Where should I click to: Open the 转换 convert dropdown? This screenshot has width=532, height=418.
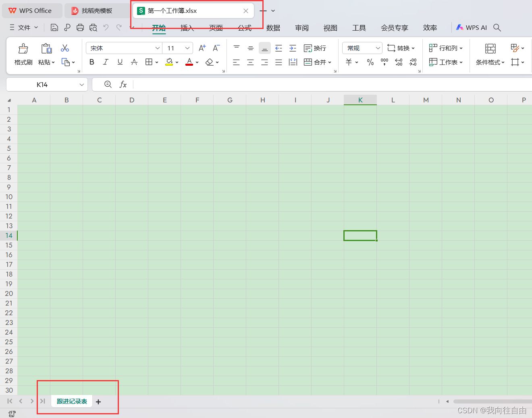[x=401, y=48]
